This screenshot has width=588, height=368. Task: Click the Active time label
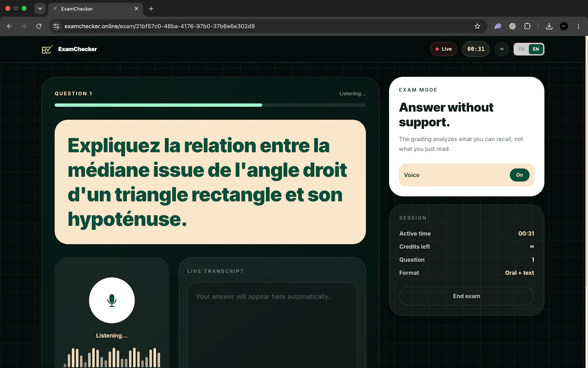point(415,234)
